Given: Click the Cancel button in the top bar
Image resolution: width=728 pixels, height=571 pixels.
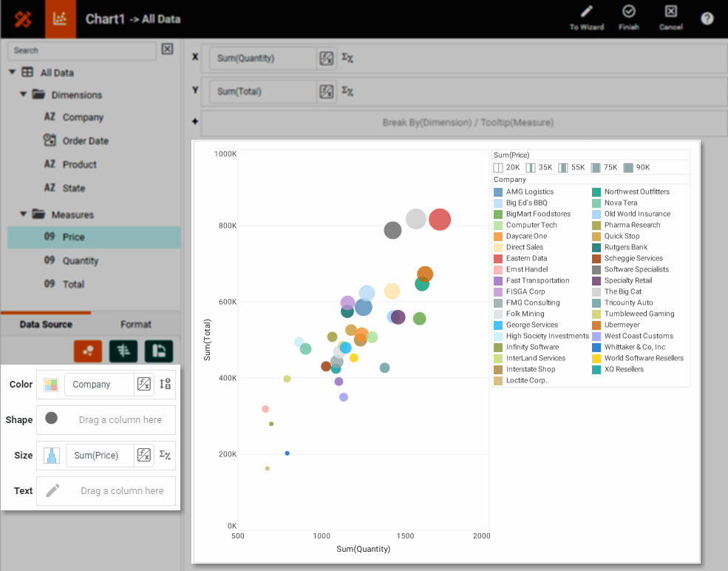Looking at the screenshot, I should [670, 18].
